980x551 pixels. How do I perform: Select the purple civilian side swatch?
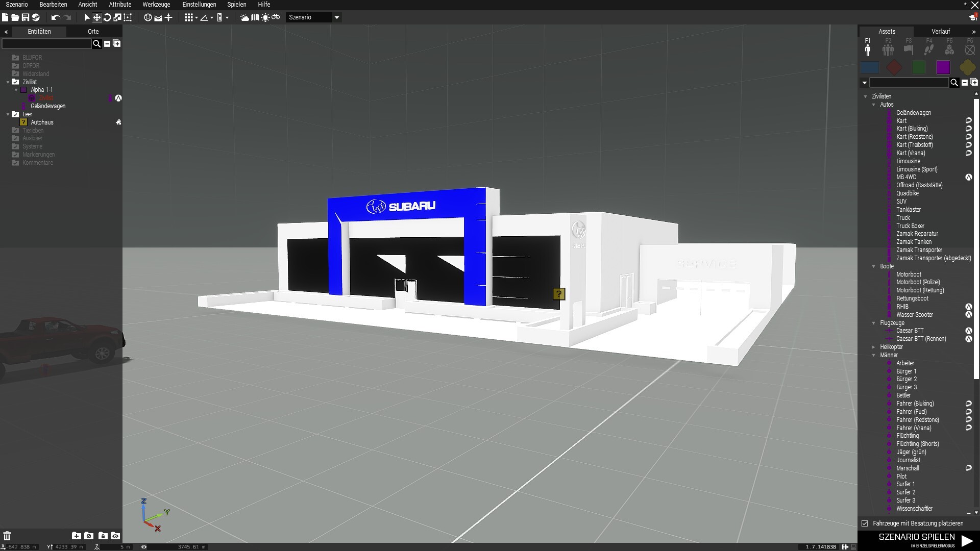(x=943, y=67)
